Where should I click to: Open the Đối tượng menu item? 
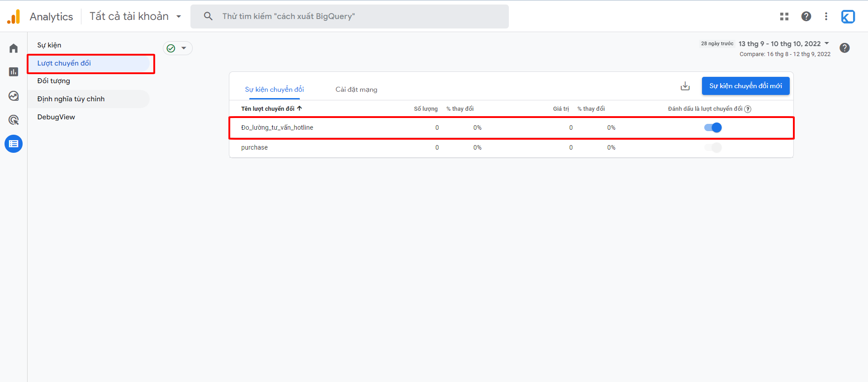54,81
